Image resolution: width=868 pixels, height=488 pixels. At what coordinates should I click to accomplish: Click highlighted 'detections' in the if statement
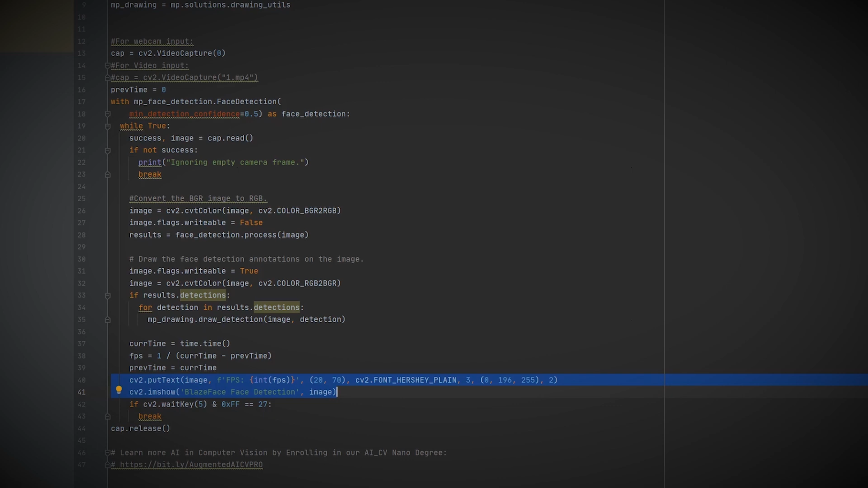[x=203, y=295]
